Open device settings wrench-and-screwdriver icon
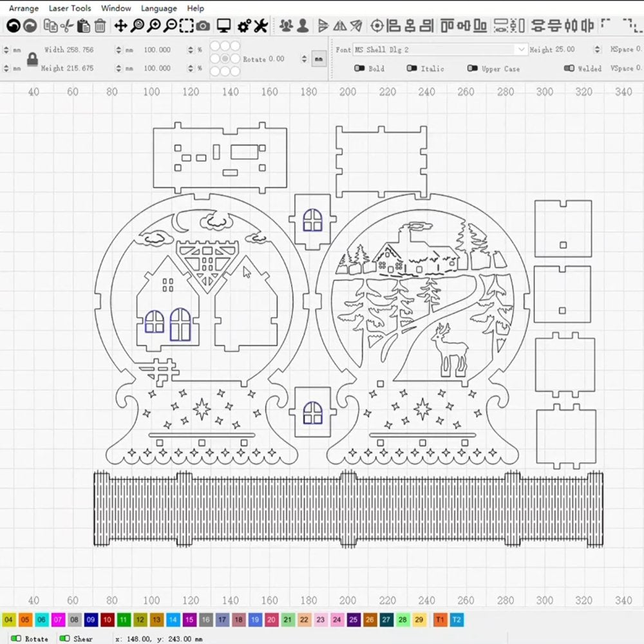Viewport: 644px width, 644px height. coord(260,26)
